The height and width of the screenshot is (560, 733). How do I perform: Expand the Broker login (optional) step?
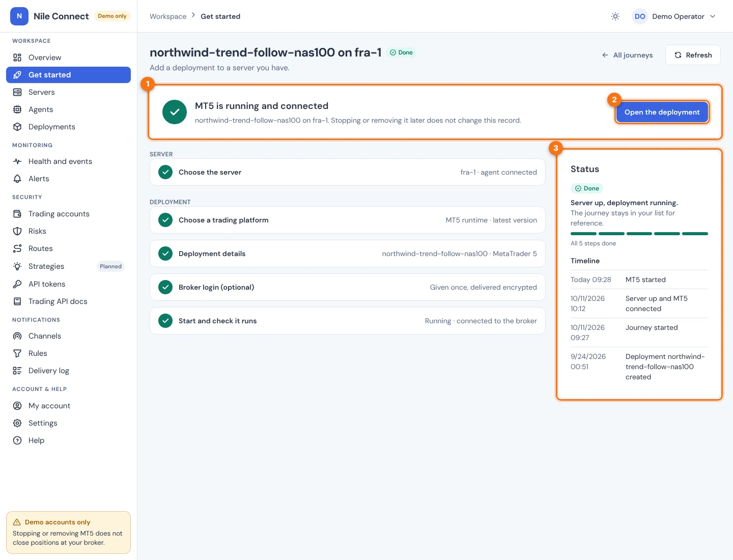point(348,287)
